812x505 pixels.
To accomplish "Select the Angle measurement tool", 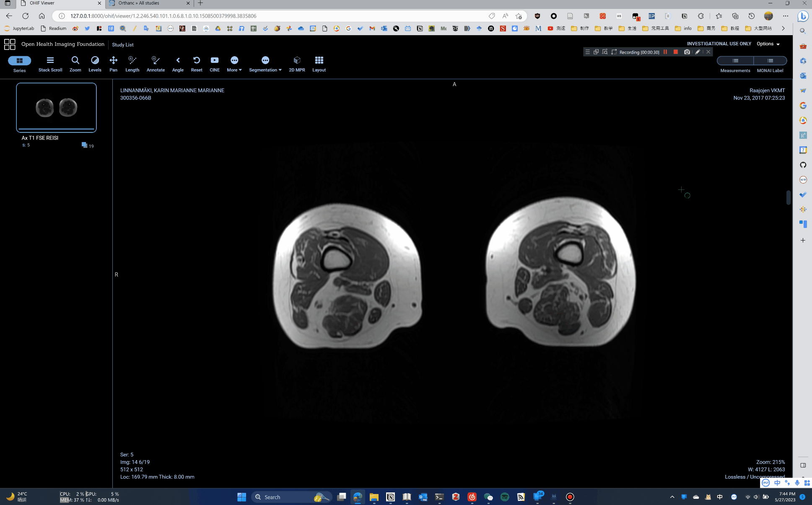I will (178, 64).
